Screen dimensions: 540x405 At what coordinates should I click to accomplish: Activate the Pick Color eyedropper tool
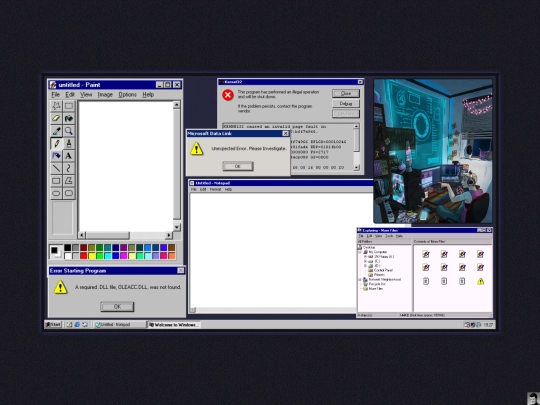[56, 131]
